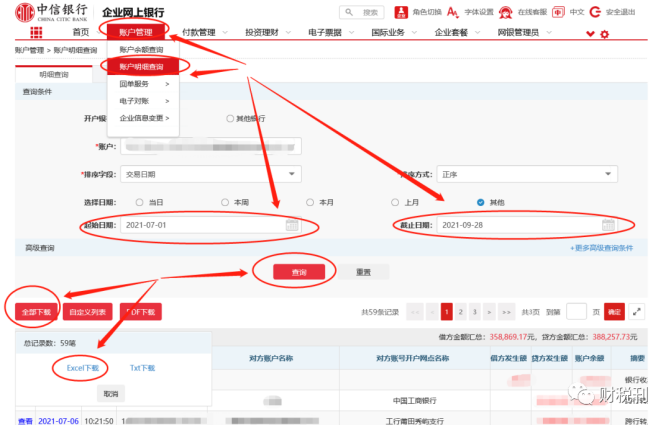Viewport: 671px width, 426px height.
Task: Switch to the 明细查询 tab
Action: click(x=54, y=74)
